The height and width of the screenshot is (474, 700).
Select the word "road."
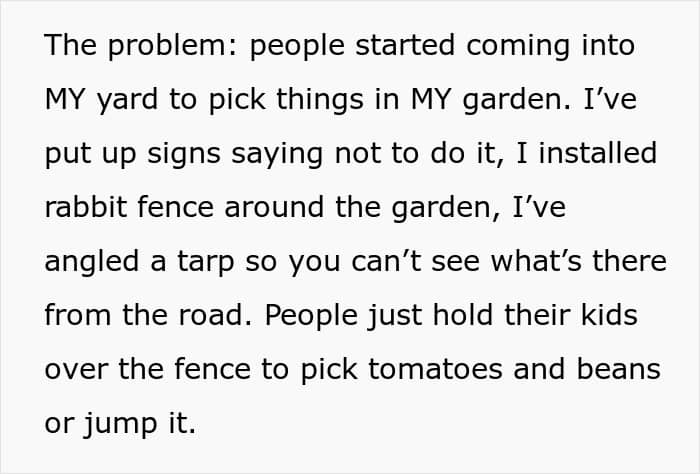click(x=215, y=315)
